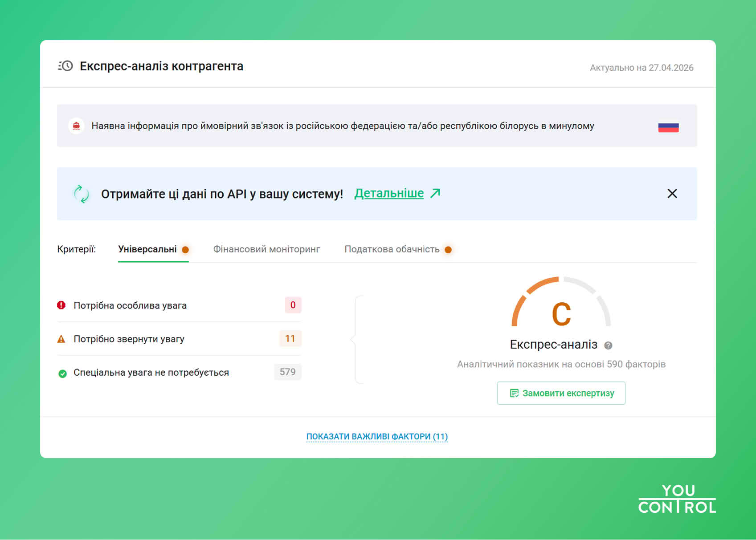
Task: Open the 'Детальніше' API link
Action: pos(388,193)
